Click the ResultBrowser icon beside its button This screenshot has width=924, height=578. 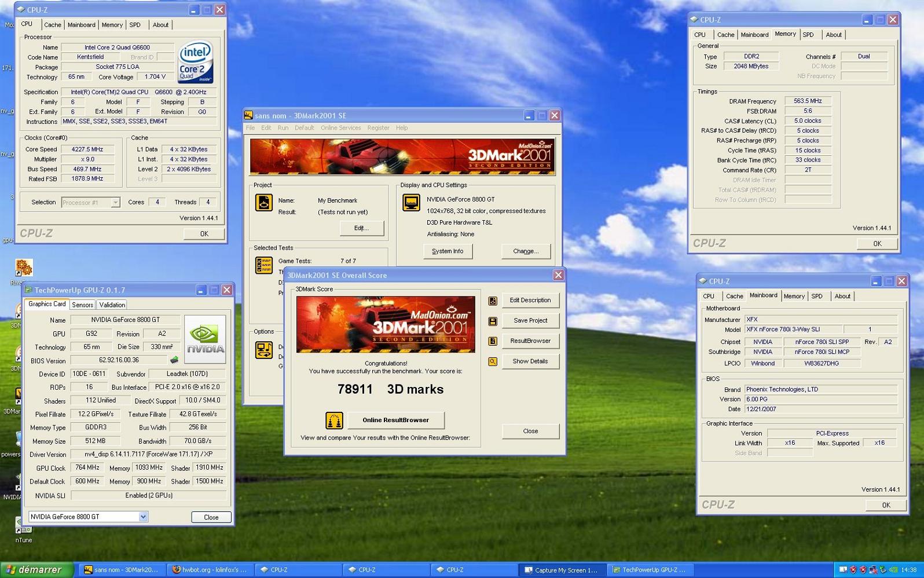[x=493, y=341]
